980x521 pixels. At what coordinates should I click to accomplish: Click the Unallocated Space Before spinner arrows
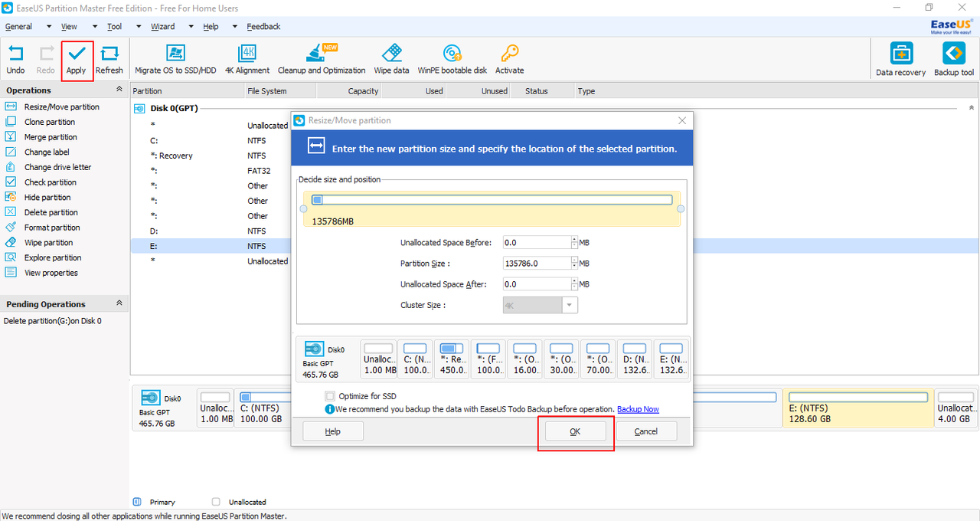click(575, 242)
